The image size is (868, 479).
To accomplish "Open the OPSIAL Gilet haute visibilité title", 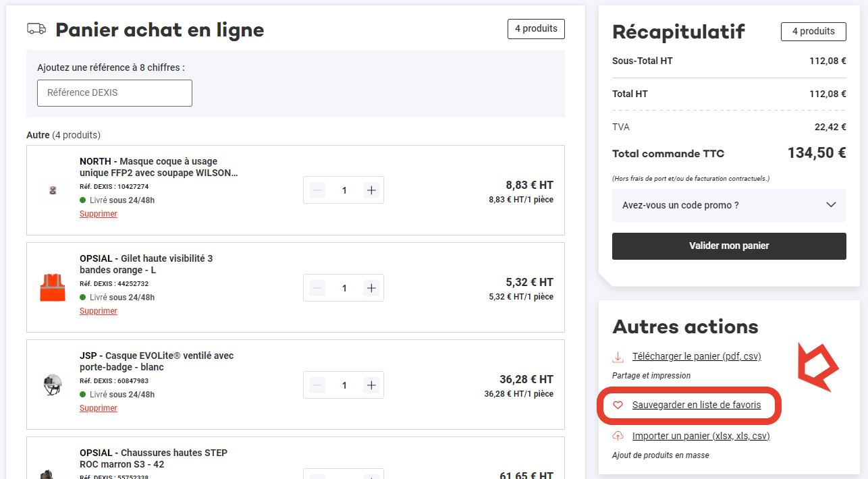I will (x=146, y=264).
